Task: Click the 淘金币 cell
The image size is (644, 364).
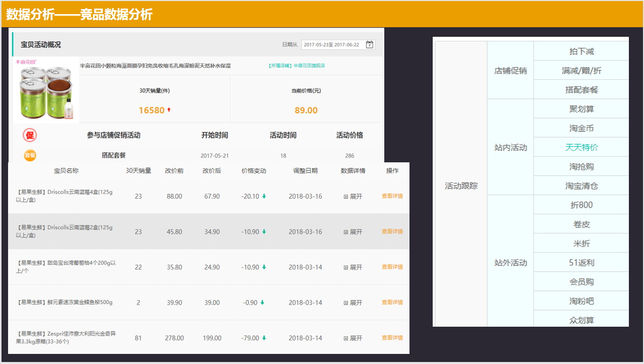Action: pyautogui.click(x=581, y=128)
